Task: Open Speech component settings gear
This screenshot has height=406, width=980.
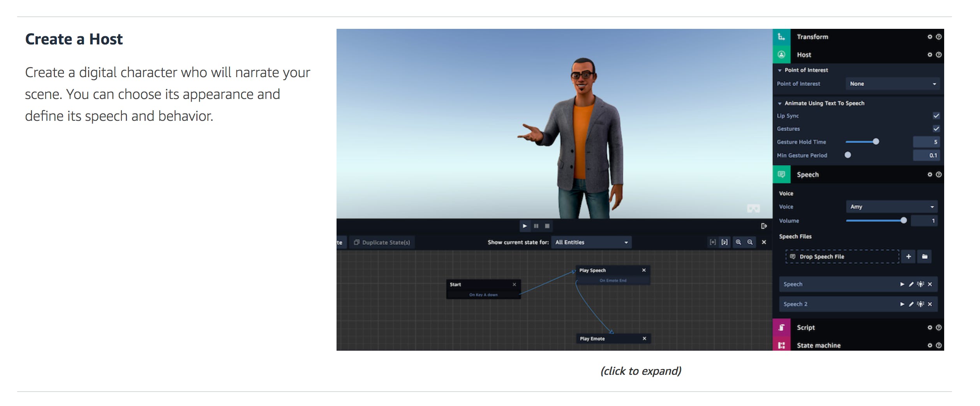Action: pyautogui.click(x=930, y=175)
